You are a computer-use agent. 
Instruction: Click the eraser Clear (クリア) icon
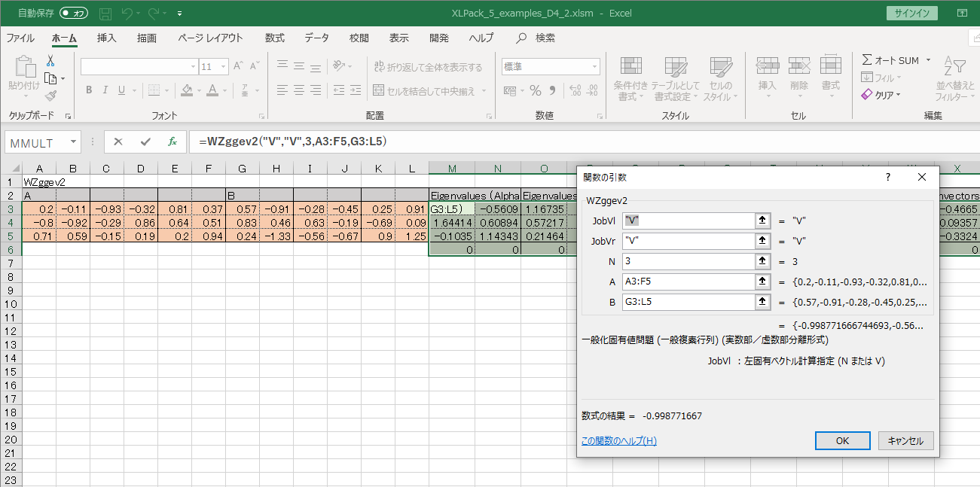(867, 95)
